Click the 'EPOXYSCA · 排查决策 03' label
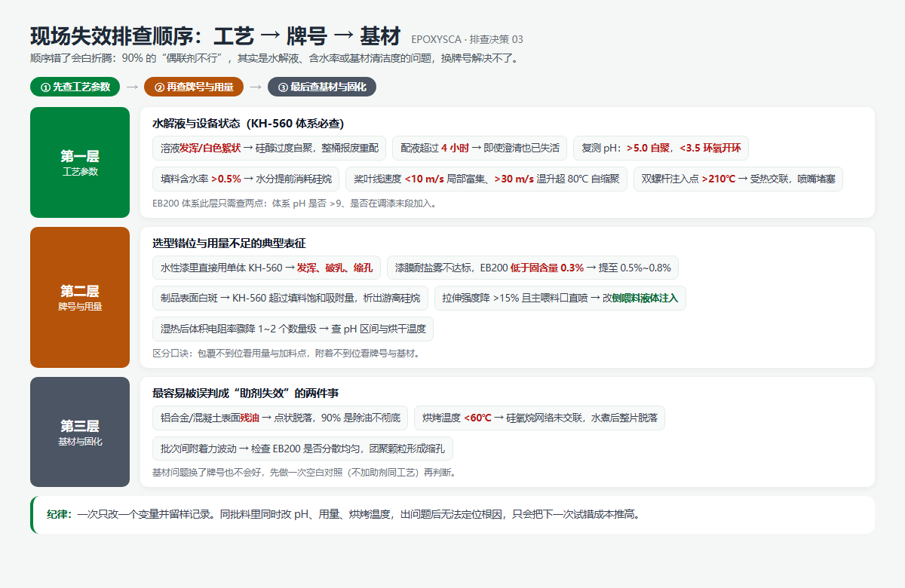The height and width of the screenshot is (588, 905). point(467,39)
